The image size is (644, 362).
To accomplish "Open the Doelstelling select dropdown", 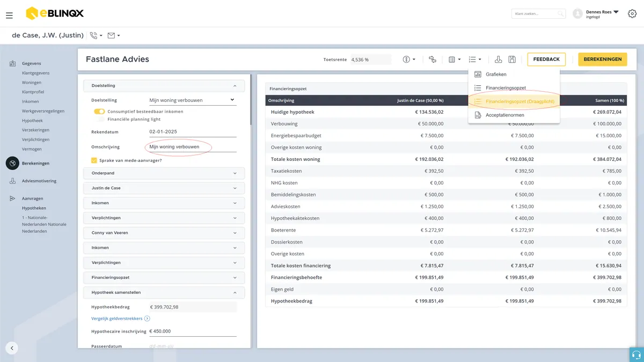I will [193, 100].
